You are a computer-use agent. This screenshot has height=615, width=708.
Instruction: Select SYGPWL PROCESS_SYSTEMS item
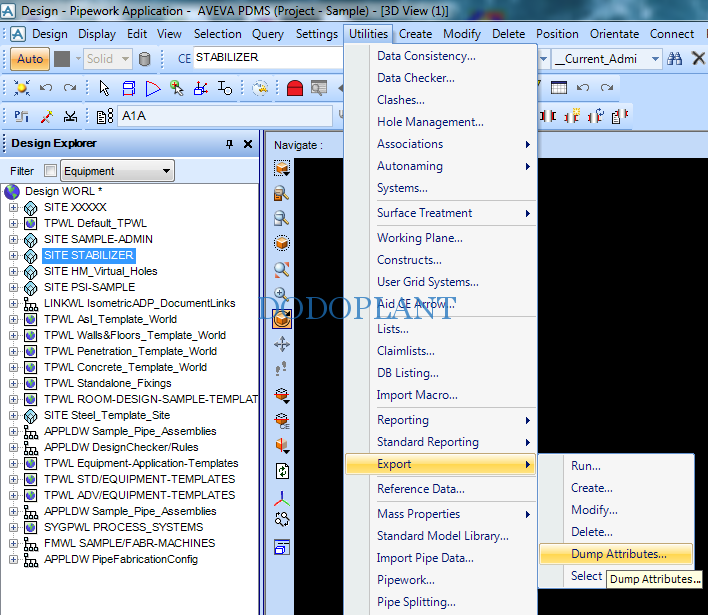click(123, 527)
